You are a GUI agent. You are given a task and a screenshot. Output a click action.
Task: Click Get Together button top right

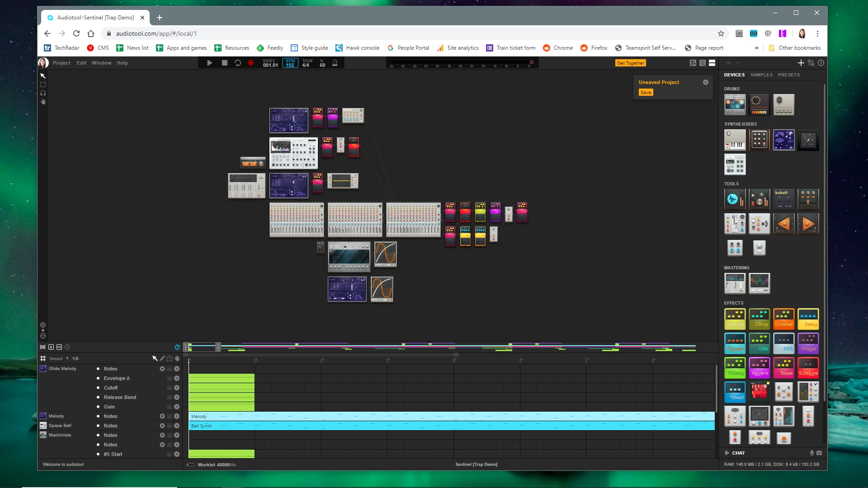tap(630, 62)
